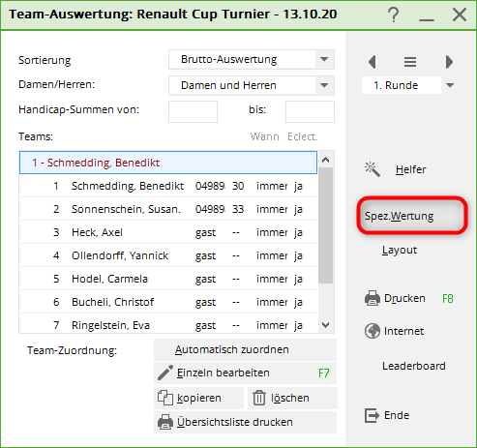Click the kopieren copy icon
The width and height of the screenshot is (477, 448).
[x=165, y=398]
